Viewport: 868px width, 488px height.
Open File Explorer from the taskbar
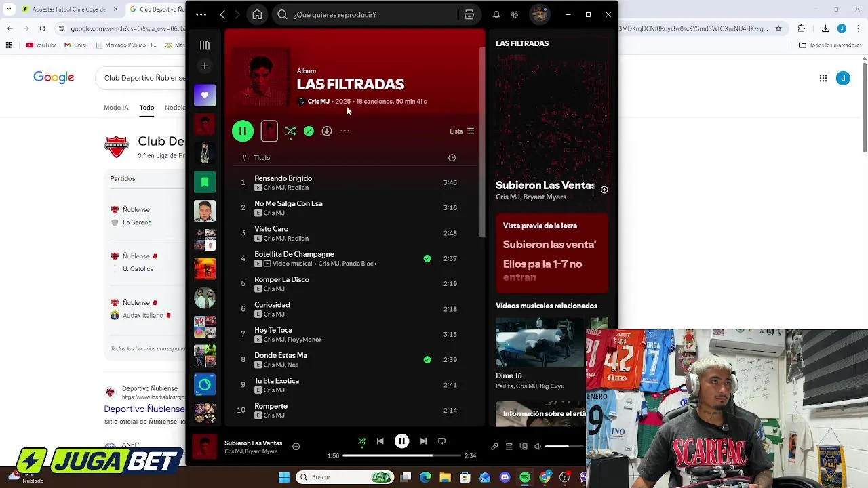coord(445,477)
